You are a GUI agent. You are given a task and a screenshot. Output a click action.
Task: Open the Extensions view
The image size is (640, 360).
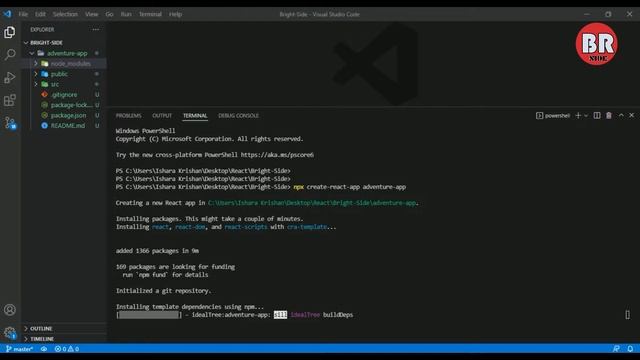pyautogui.click(x=10, y=100)
